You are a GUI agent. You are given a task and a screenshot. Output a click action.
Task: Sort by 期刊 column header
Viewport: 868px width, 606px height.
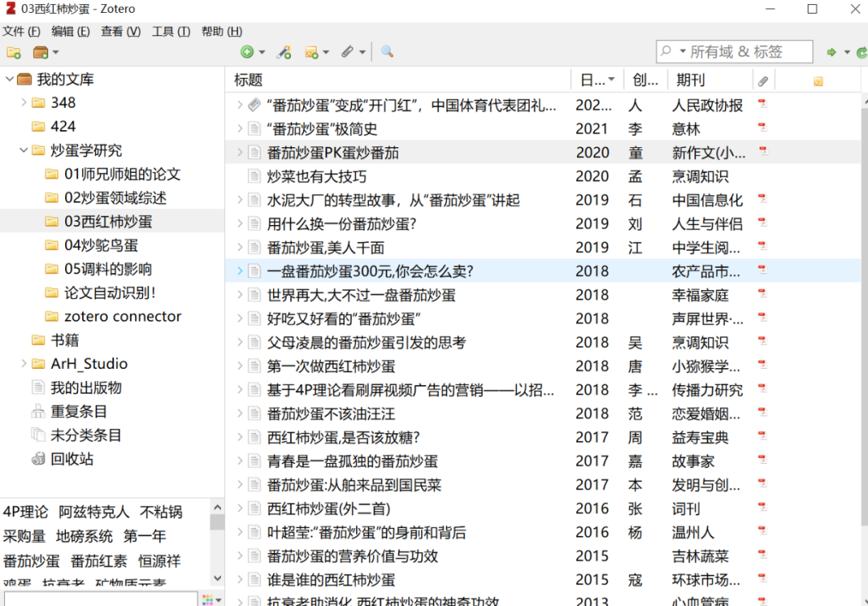(710, 80)
